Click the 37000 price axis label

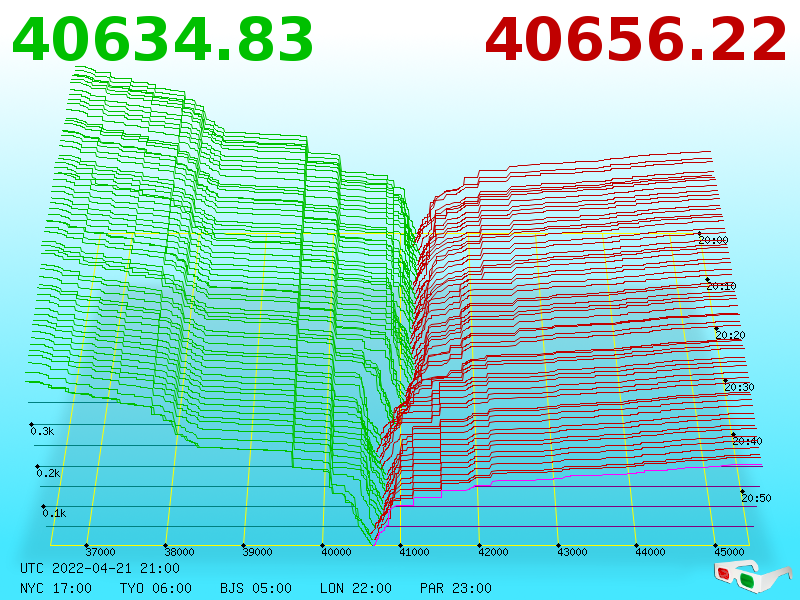100,552
